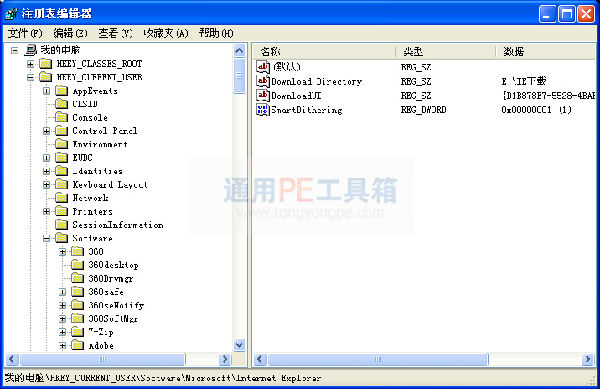
Task: Click the SessionInformation folder icon
Action: [62, 225]
